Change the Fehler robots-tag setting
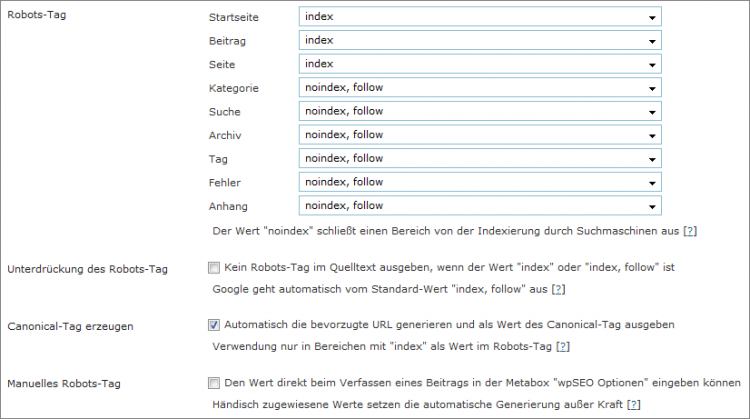Viewport: 750px width, 419px height. (480, 182)
